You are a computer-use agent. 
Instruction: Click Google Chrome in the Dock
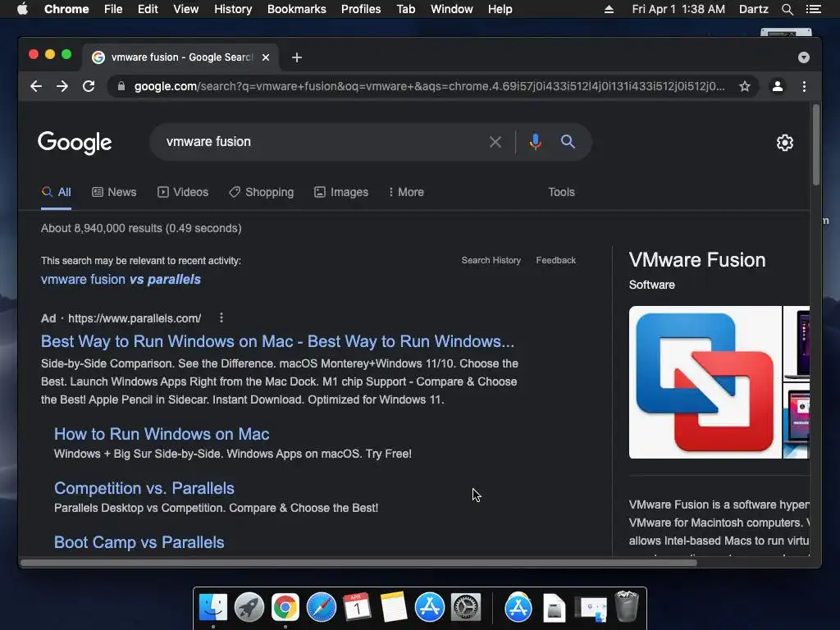(285, 608)
